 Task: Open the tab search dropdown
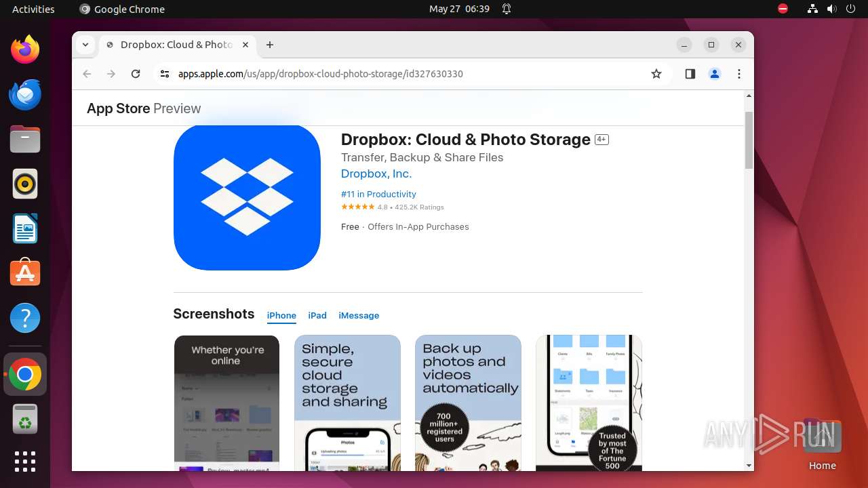tap(85, 45)
